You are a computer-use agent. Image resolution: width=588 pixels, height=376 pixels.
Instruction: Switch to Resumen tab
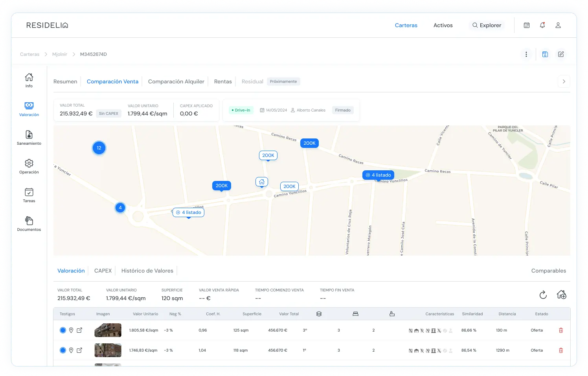(x=65, y=81)
